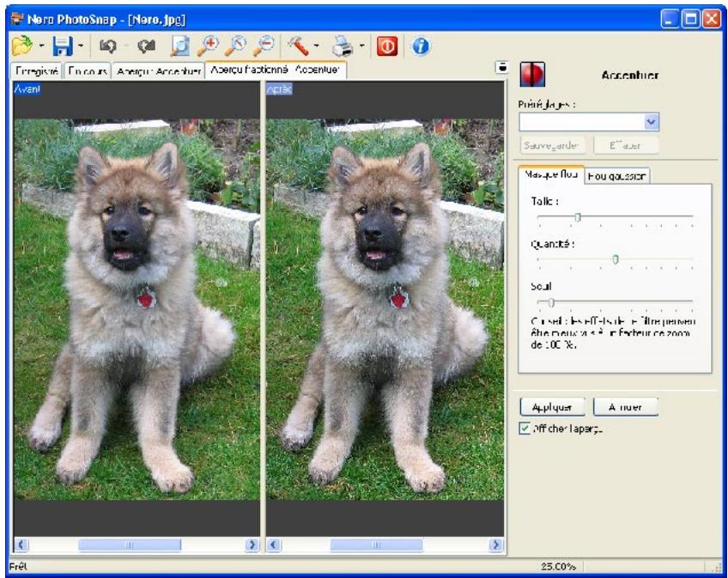
Task: Select the Masque flou tab
Action: pos(550,174)
